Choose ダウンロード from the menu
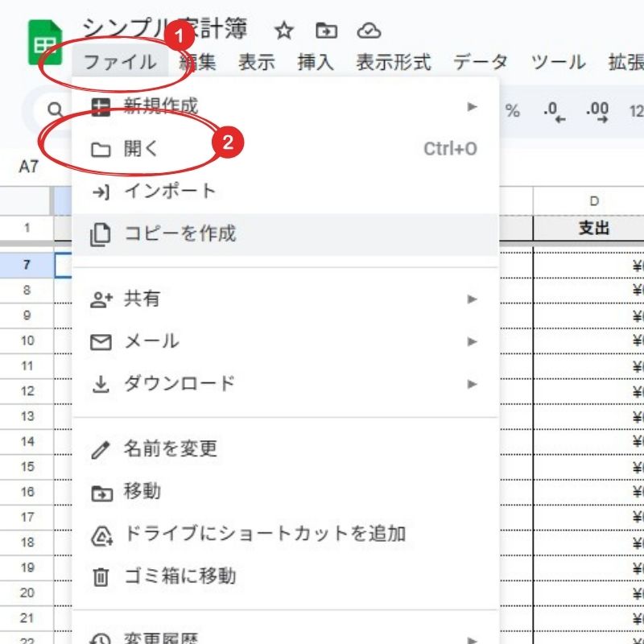644x644 pixels. 285,384
